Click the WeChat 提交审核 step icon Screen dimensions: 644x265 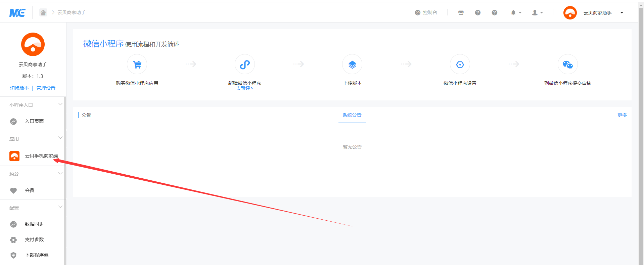pyautogui.click(x=568, y=64)
